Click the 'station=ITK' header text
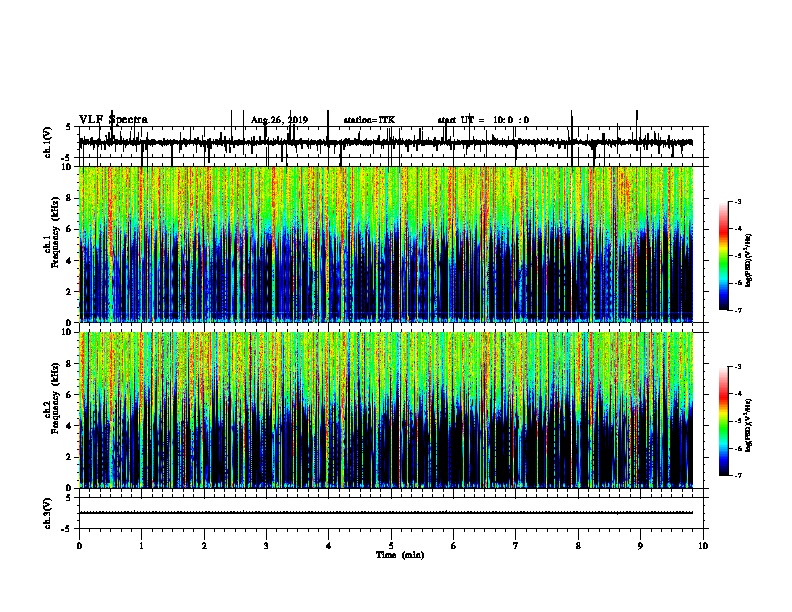 tap(369, 120)
